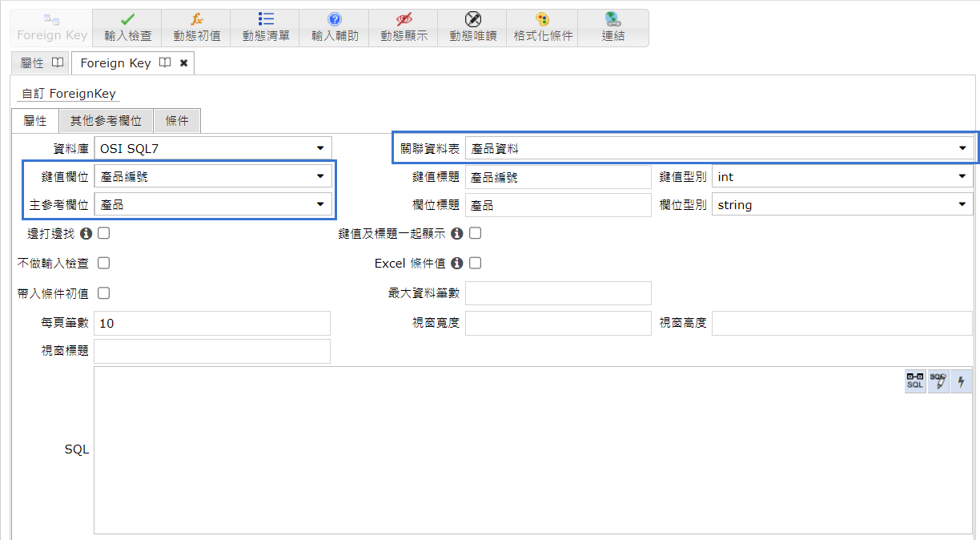
Task: Switch to the 條件 tab
Action: click(x=177, y=121)
